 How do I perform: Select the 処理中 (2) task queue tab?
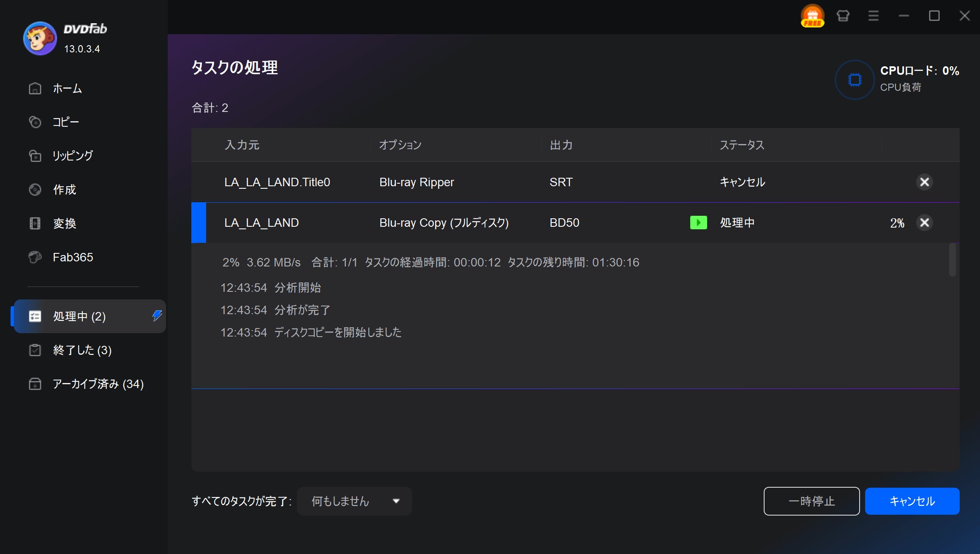(89, 316)
